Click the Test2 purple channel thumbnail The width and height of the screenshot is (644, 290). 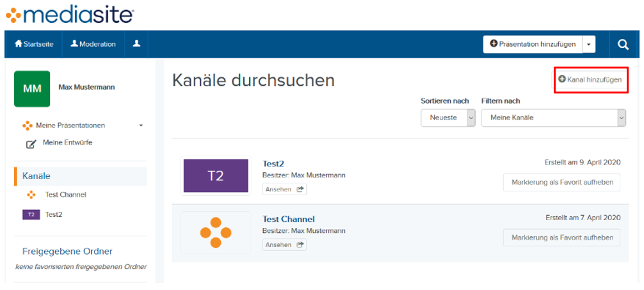click(216, 176)
